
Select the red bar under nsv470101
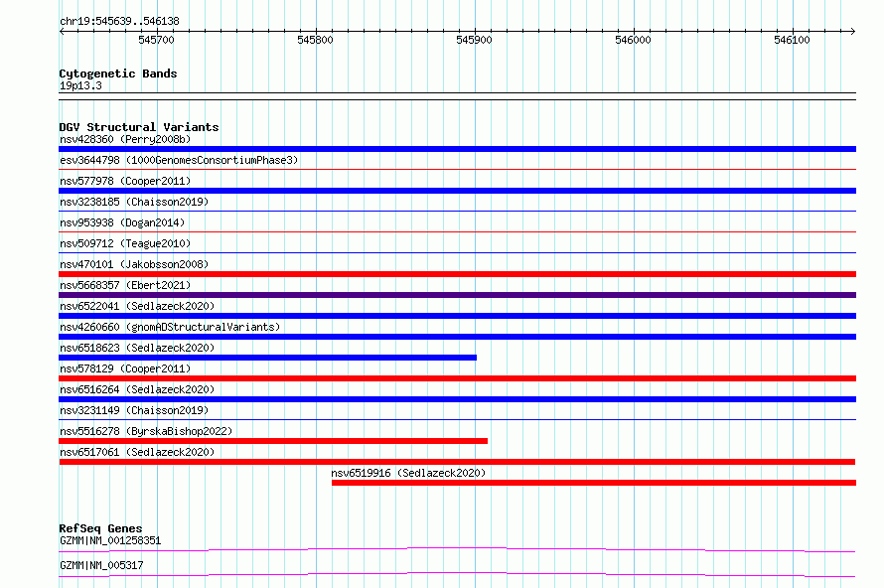coord(457,274)
